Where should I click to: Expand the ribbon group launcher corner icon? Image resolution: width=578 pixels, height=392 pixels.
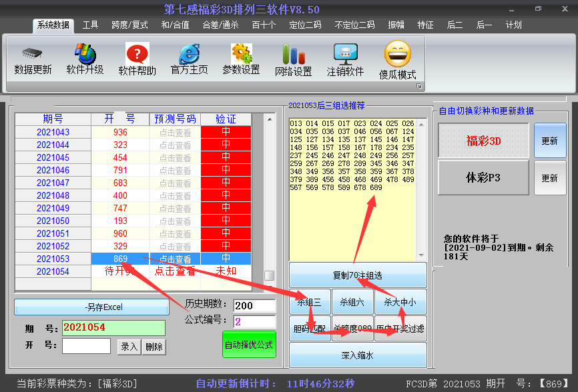click(418, 86)
